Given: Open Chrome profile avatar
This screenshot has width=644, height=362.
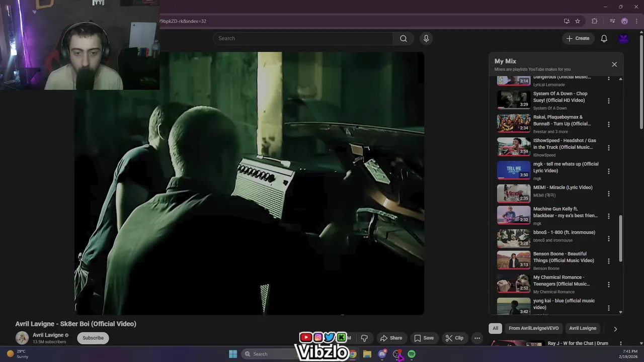Looking at the screenshot, I should 624,21.
